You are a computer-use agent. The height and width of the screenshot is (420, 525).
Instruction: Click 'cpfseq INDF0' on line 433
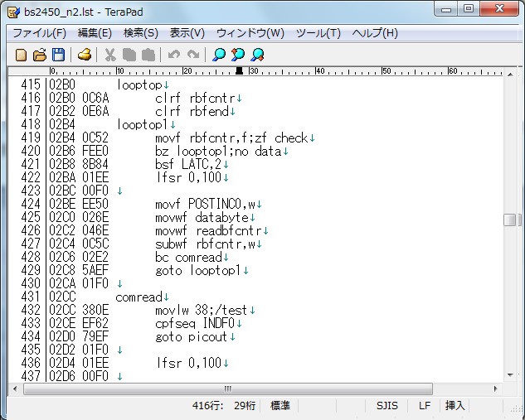tap(195, 323)
